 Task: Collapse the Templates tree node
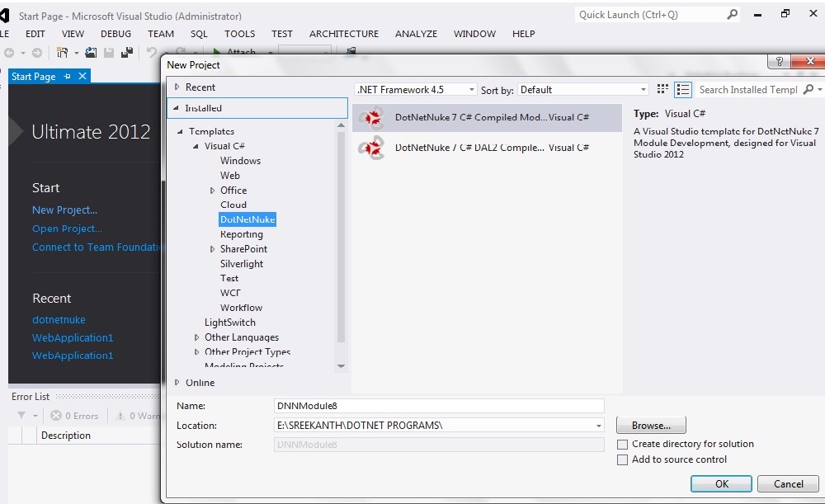tap(180, 131)
